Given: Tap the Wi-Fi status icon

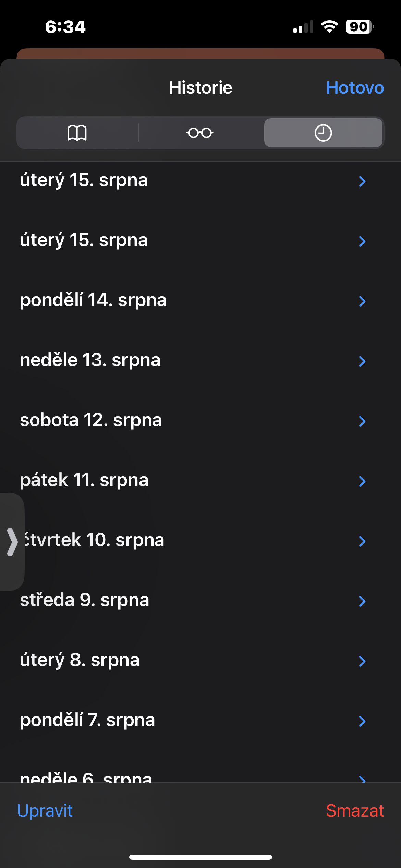Looking at the screenshot, I should (329, 27).
